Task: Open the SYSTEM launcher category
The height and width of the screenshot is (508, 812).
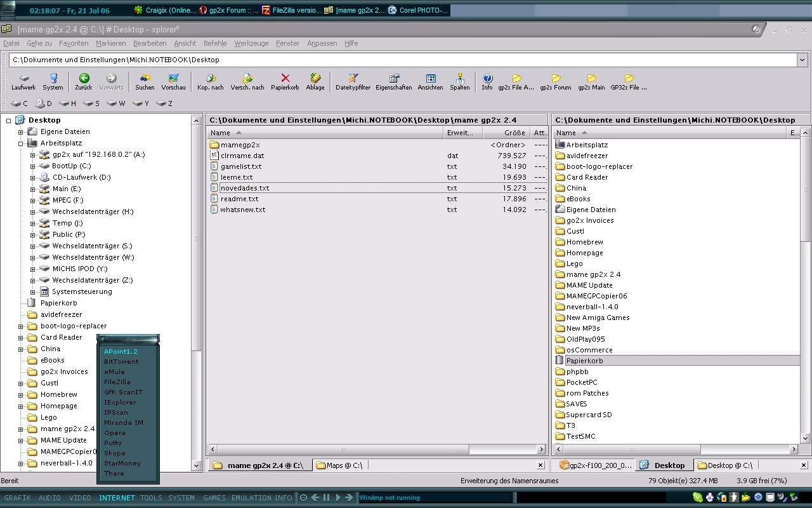Action: click(x=181, y=498)
